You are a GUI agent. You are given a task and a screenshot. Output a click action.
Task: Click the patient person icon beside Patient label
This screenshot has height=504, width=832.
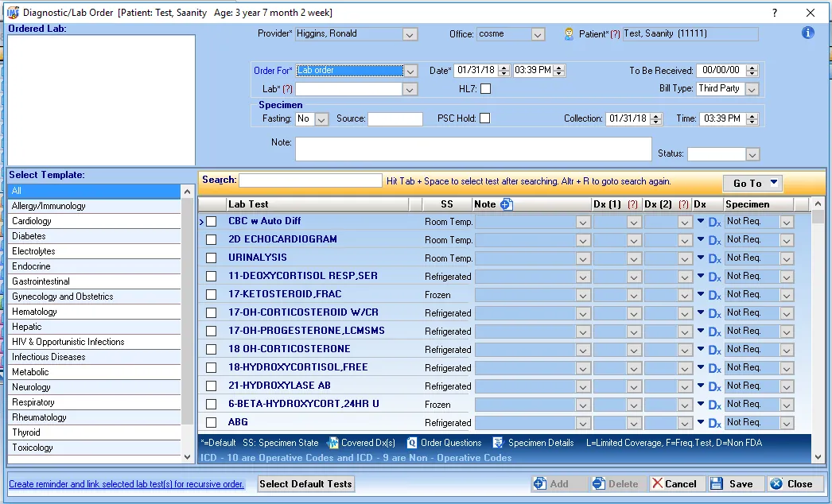pyautogui.click(x=569, y=34)
